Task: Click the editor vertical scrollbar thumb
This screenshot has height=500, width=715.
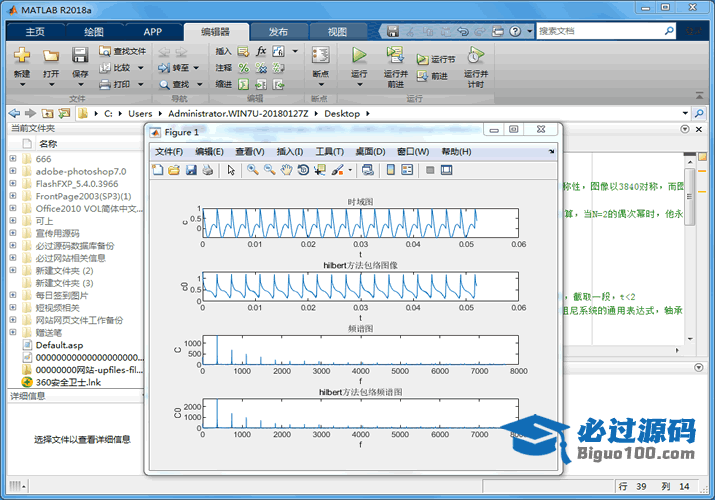Action: click(689, 196)
